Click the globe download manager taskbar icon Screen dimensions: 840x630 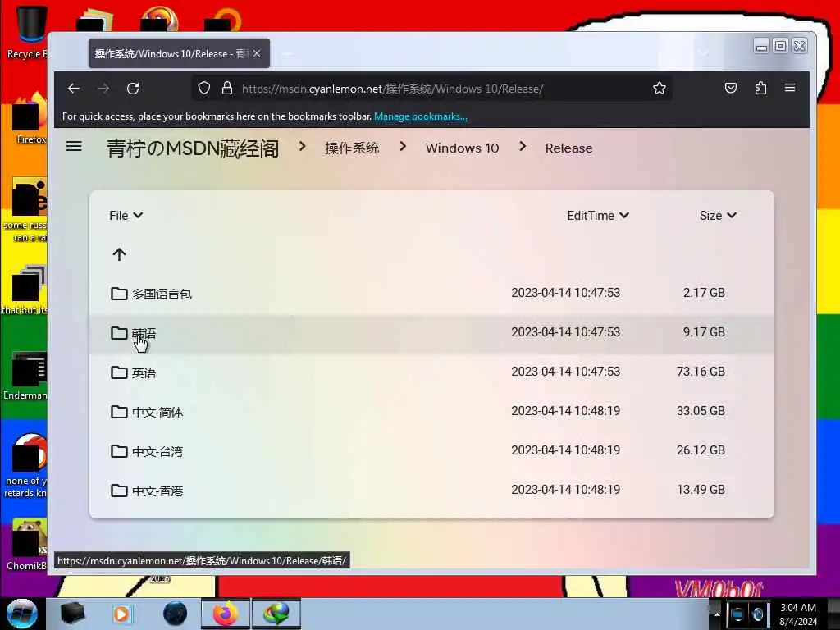pyautogui.click(x=276, y=614)
